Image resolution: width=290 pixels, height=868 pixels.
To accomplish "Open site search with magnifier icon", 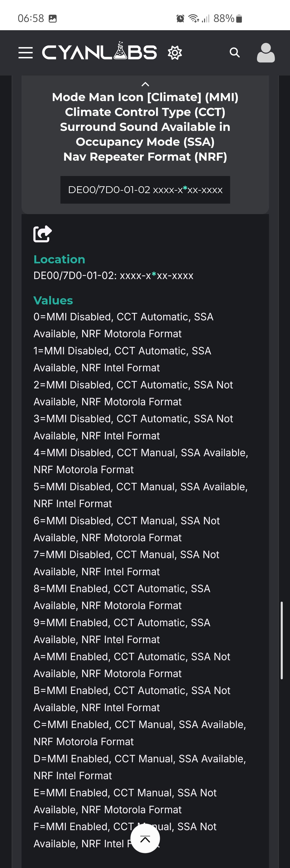I will pyautogui.click(x=235, y=53).
